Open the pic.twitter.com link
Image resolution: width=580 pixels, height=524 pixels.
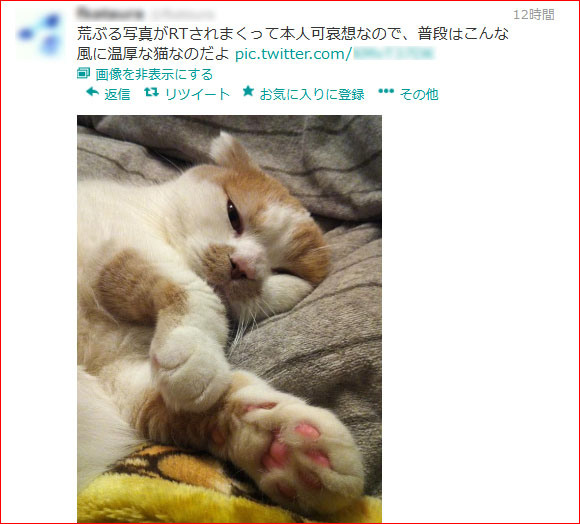click(335, 54)
